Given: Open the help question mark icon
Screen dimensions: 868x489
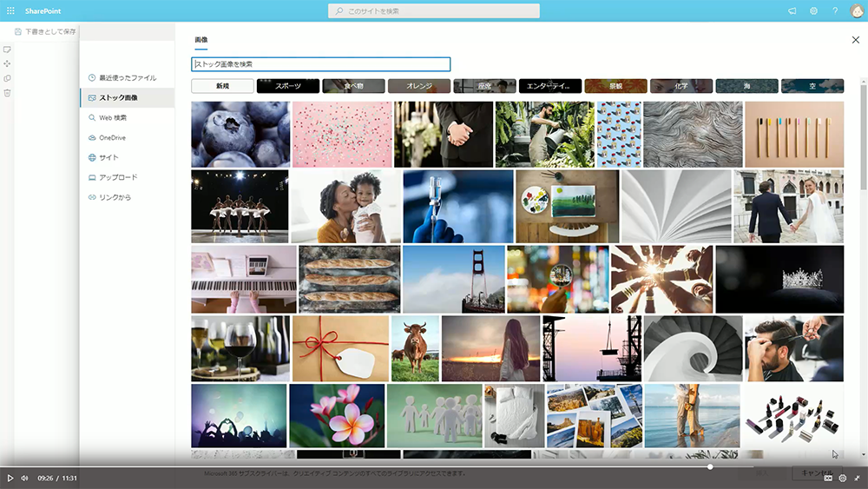Looking at the screenshot, I should (x=835, y=10).
